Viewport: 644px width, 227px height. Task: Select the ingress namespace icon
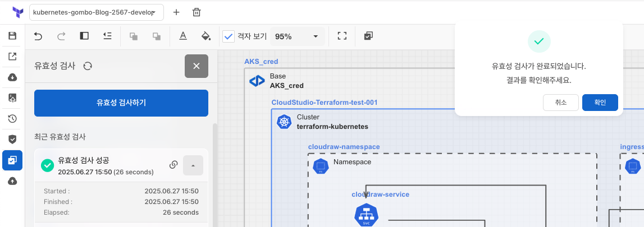pos(633,166)
